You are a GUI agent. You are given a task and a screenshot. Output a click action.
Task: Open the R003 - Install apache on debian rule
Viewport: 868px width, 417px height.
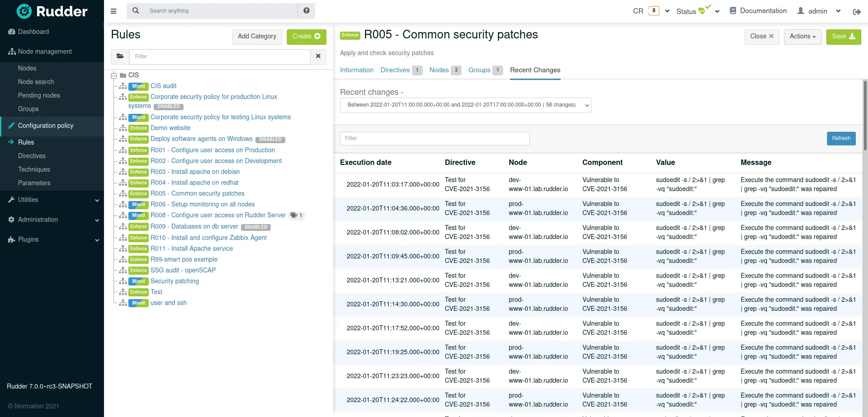[x=195, y=172]
